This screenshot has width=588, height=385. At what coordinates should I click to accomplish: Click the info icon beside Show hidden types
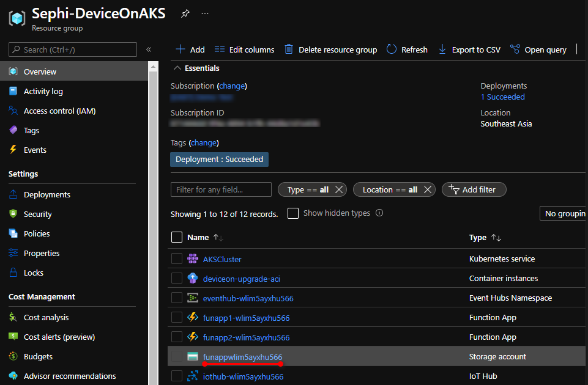click(x=379, y=213)
